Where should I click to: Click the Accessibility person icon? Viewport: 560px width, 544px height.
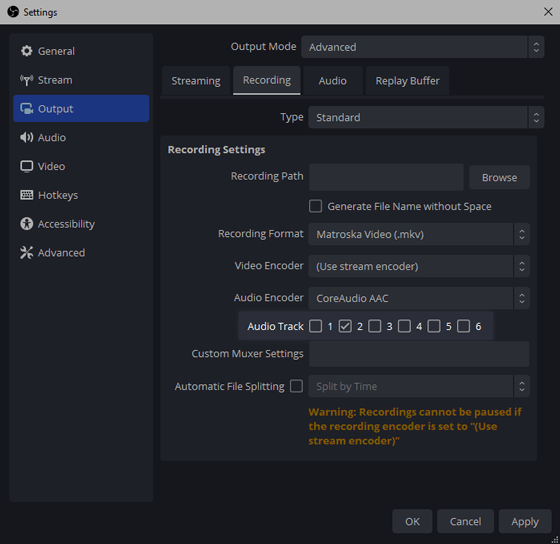26,224
